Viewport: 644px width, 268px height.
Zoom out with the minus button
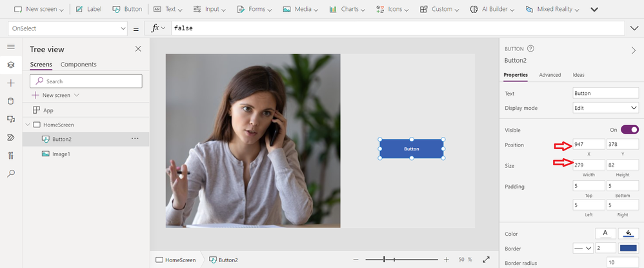(356, 260)
